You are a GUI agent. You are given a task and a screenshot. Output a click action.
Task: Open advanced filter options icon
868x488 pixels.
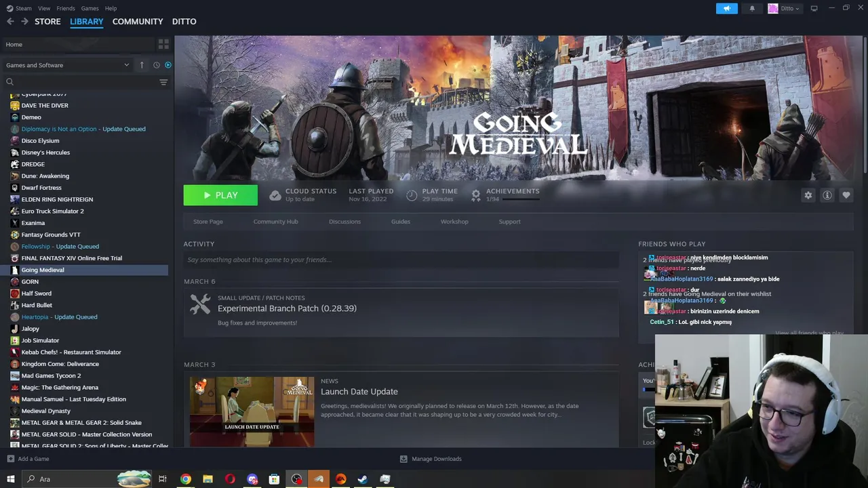pyautogui.click(x=163, y=82)
